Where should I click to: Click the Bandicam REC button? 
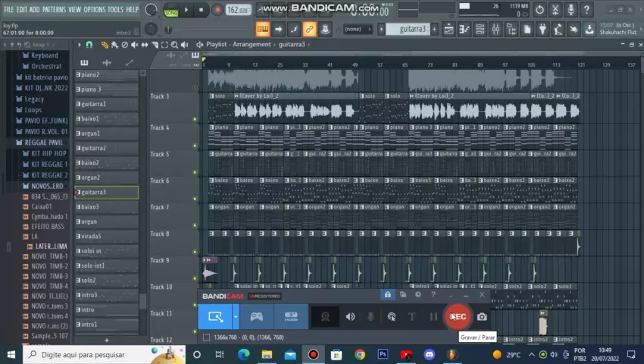click(x=458, y=316)
